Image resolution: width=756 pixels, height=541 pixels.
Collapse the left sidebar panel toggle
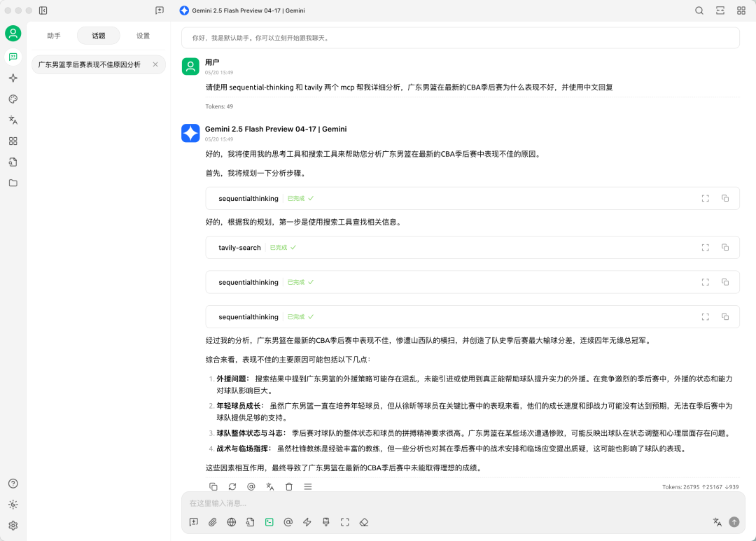43,10
